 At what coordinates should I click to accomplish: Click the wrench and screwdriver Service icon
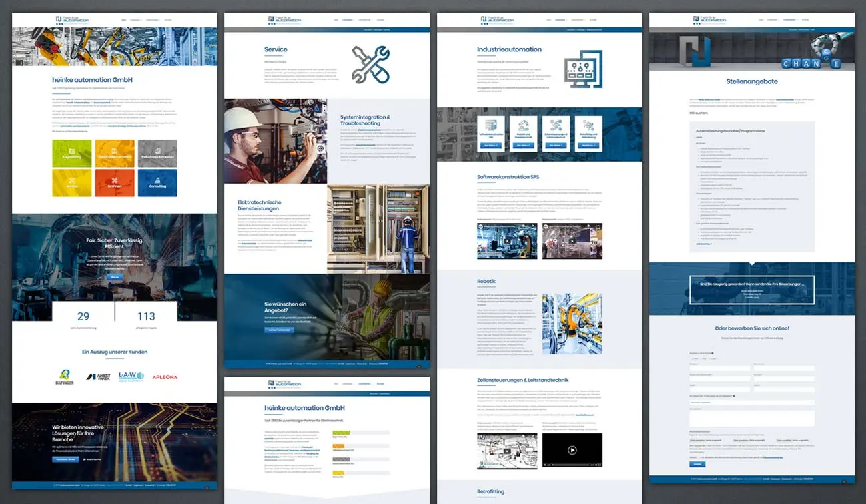pos(370,65)
